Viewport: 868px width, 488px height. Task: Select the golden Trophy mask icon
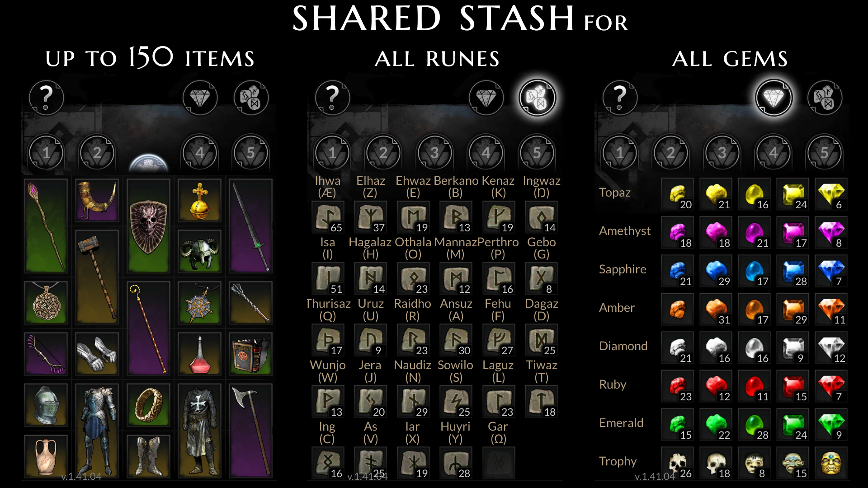click(831, 463)
